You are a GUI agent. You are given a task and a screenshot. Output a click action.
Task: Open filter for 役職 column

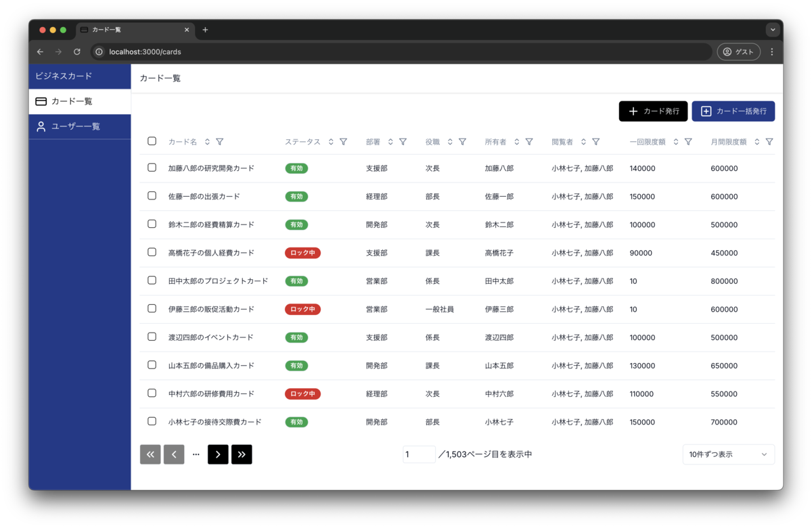click(x=463, y=142)
